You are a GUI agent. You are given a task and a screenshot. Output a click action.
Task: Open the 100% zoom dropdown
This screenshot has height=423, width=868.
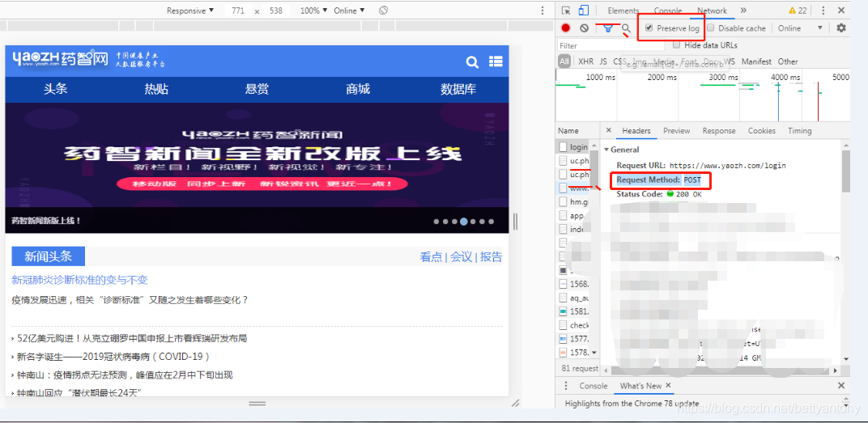point(314,11)
